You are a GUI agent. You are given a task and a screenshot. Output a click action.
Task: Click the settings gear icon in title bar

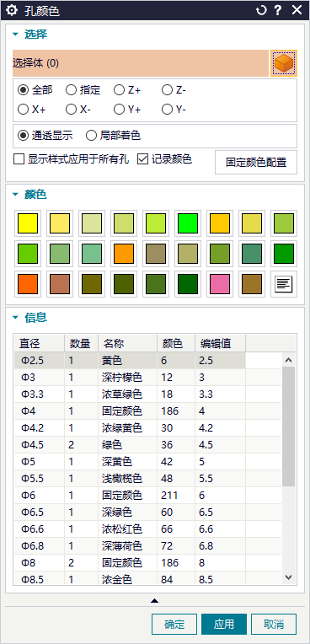click(x=13, y=10)
